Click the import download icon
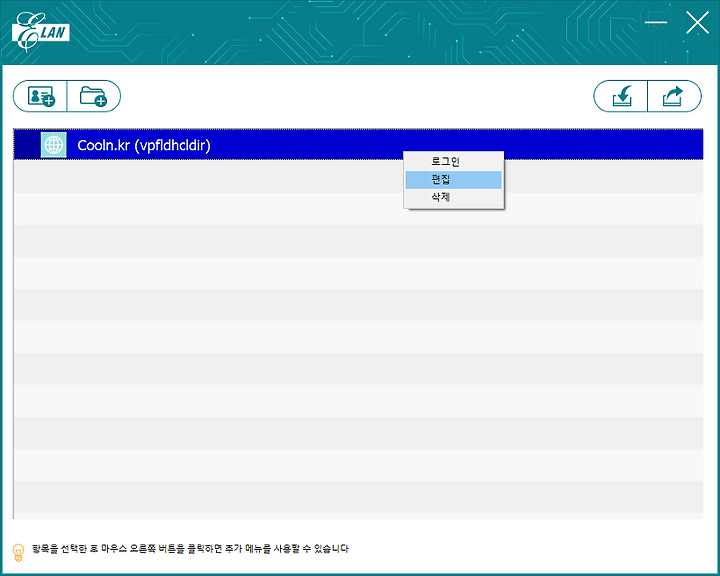Screen dimensions: 720x576 [x=622, y=96]
